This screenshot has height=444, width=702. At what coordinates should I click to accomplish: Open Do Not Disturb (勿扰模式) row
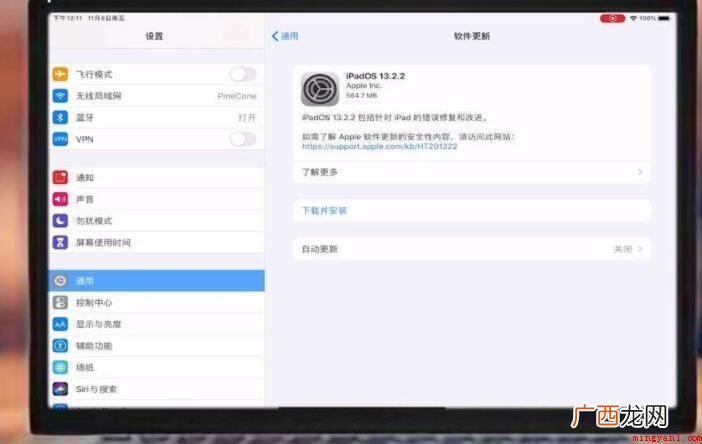coord(157,221)
